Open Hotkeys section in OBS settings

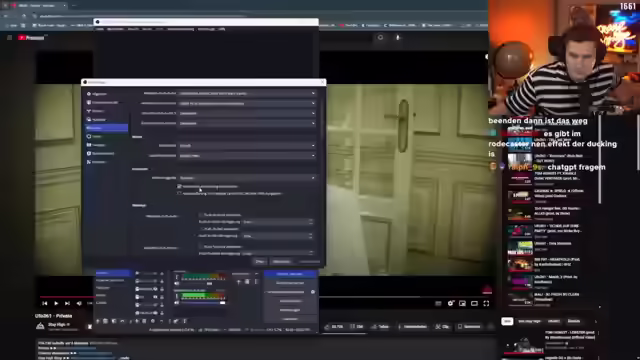pos(107,145)
